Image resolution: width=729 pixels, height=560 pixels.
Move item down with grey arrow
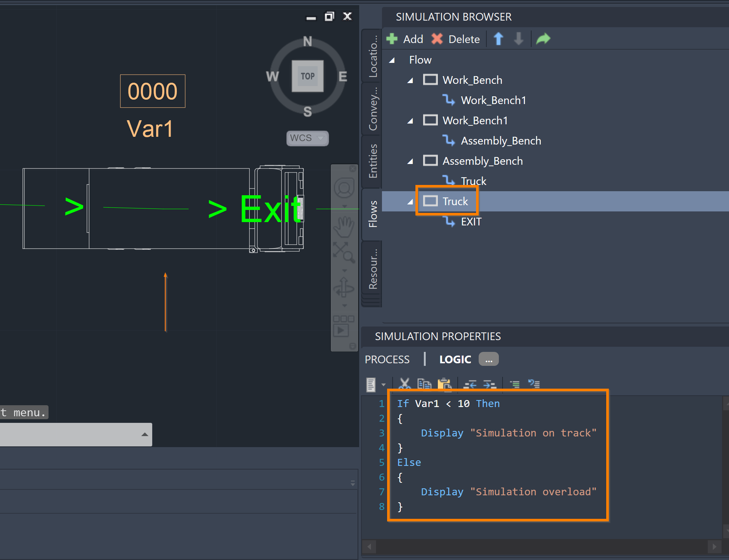point(518,39)
